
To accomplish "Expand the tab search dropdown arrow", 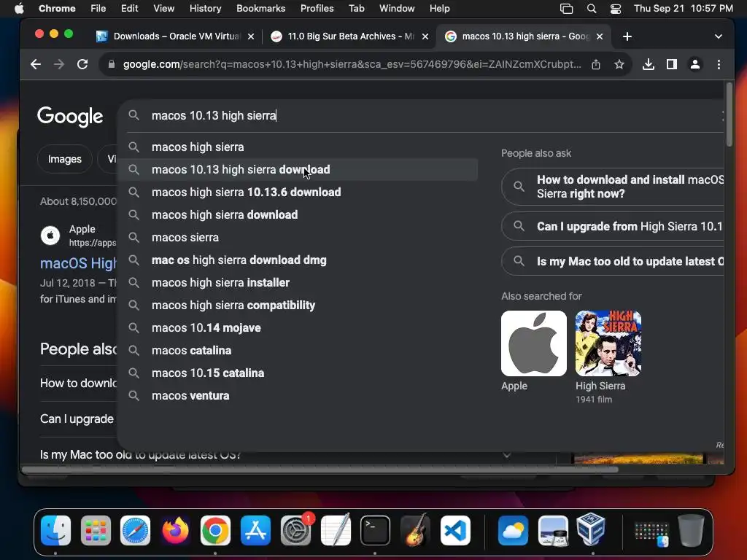I will (x=718, y=36).
